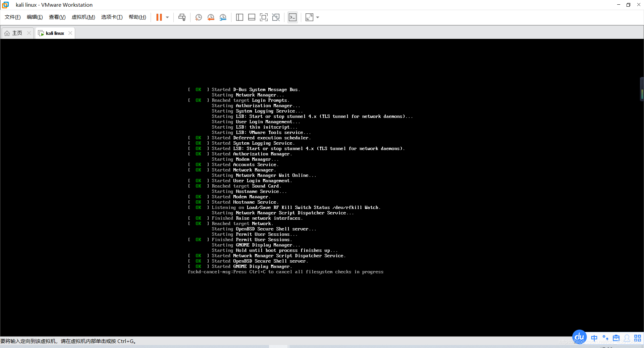Screen dimensions: 644x348
Task: Open the snapshot manager
Action: coord(223,17)
